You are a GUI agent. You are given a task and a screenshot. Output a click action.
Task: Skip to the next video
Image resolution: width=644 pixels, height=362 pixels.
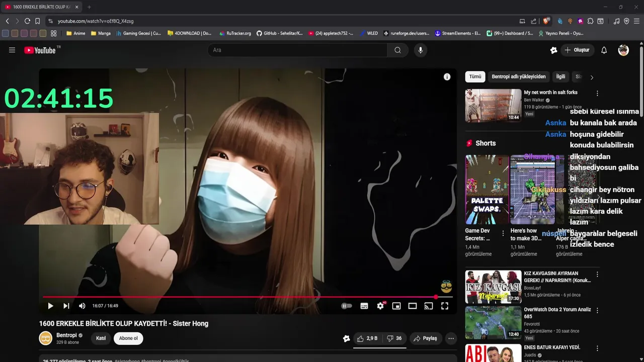pyautogui.click(x=66, y=306)
